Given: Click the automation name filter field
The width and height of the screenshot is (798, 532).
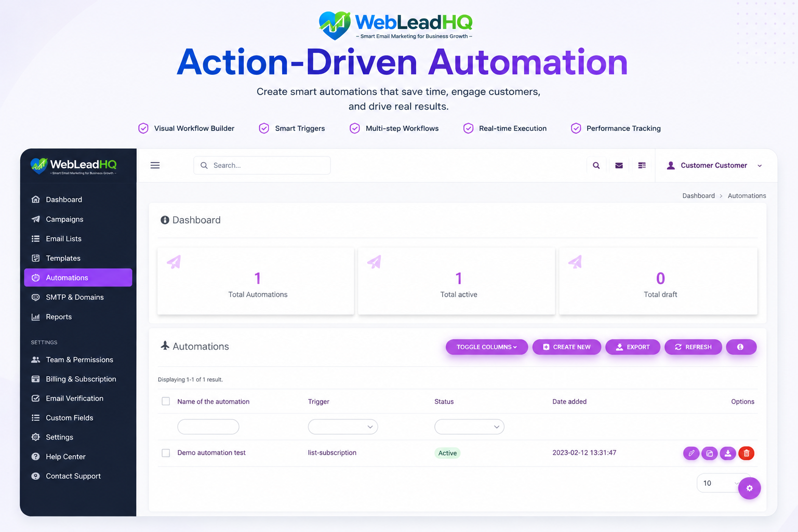Looking at the screenshot, I should pyautogui.click(x=208, y=427).
